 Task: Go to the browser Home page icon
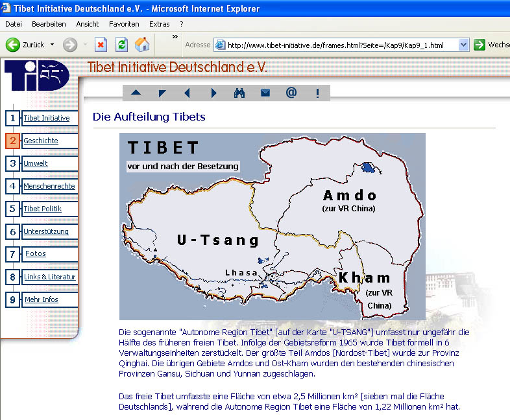point(142,45)
